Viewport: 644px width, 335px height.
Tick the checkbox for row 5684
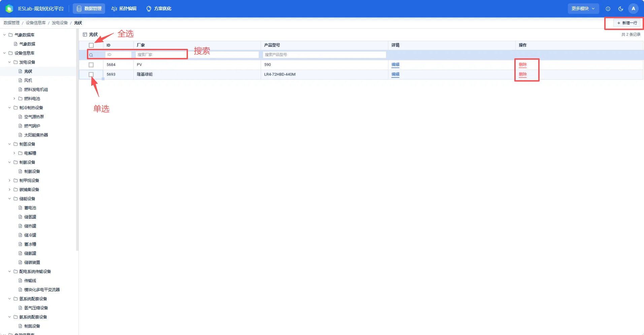pyautogui.click(x=91, y=65)
